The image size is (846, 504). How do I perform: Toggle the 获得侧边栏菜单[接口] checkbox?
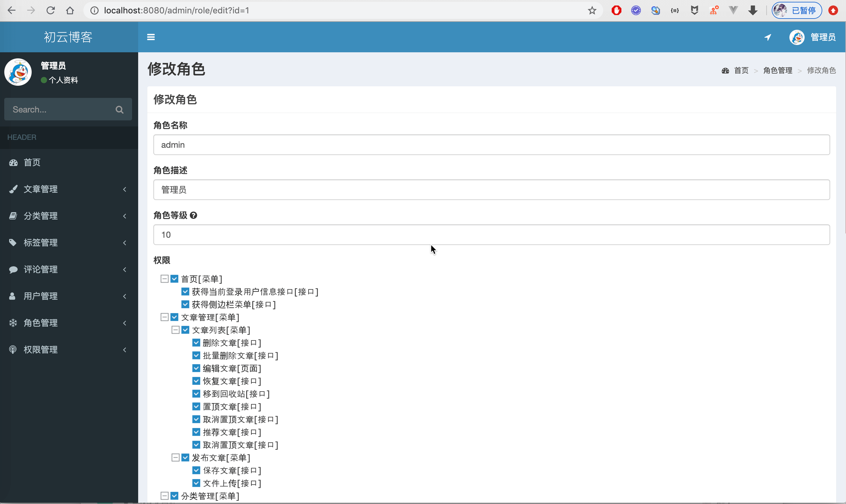pos(185,304)
